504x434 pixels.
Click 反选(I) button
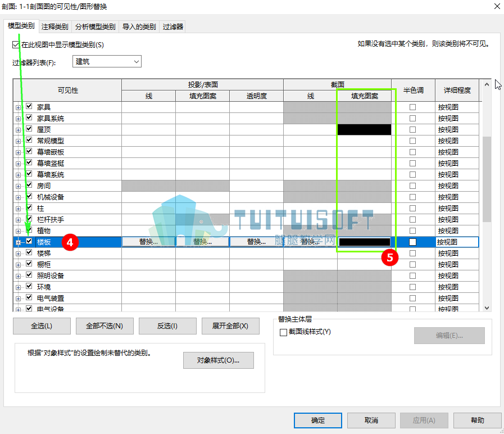point(167,326)
